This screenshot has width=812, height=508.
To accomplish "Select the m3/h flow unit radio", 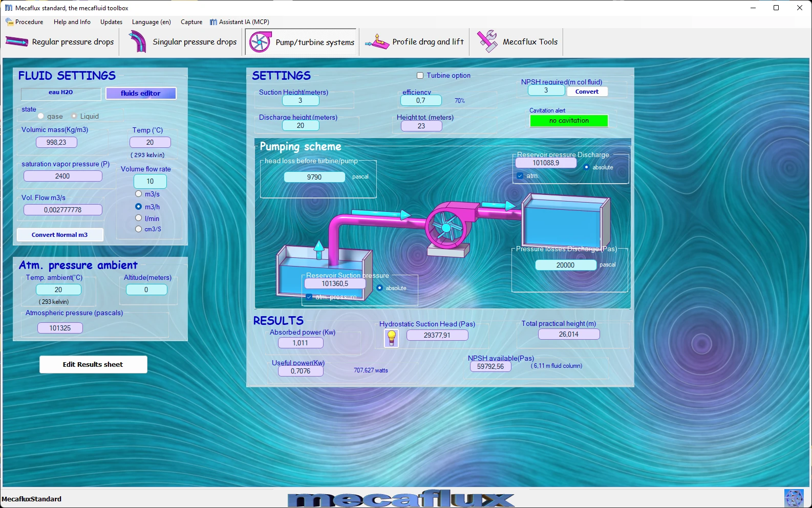I will pyautogui.click(x=138, y=207).
